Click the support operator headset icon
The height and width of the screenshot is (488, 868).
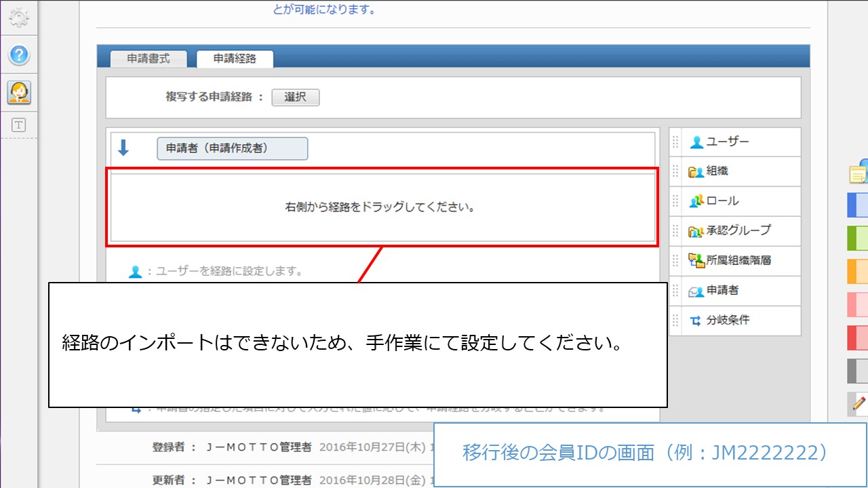point(19,92)
